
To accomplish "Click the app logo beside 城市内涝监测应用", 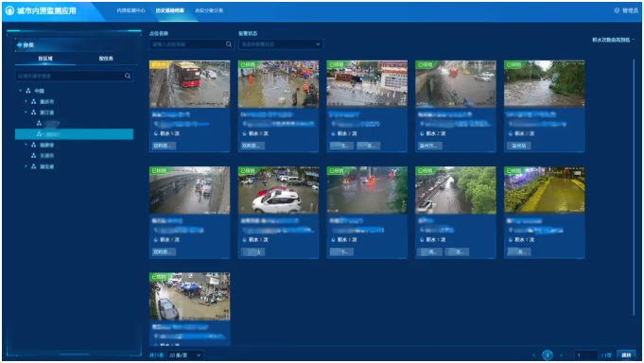I will coord(9,10).
